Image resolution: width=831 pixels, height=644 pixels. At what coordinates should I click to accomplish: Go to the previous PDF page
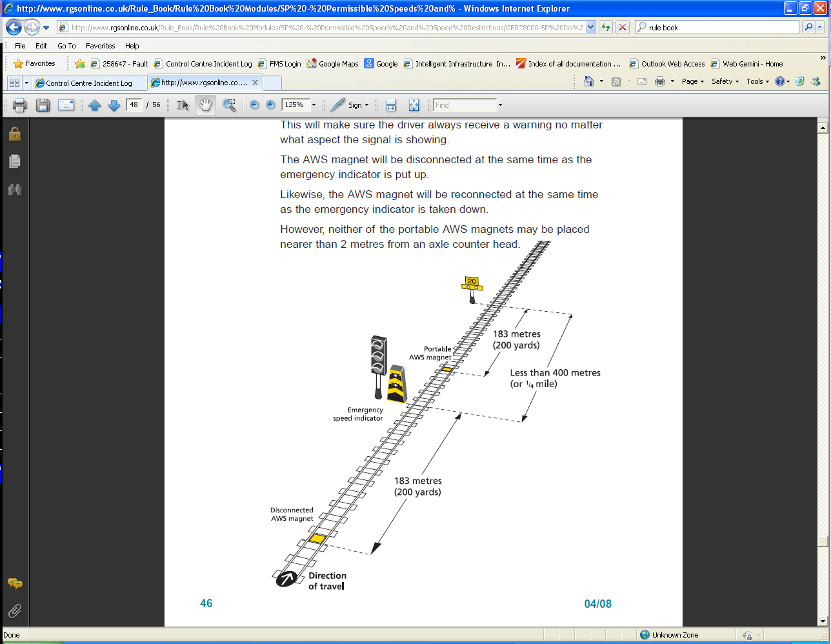point(95,105)
